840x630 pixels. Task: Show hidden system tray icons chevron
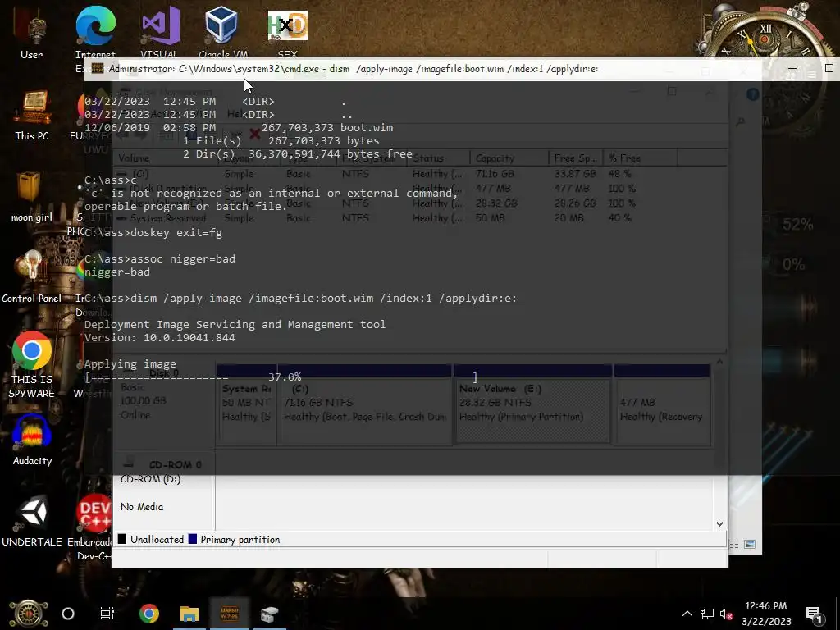687,614
